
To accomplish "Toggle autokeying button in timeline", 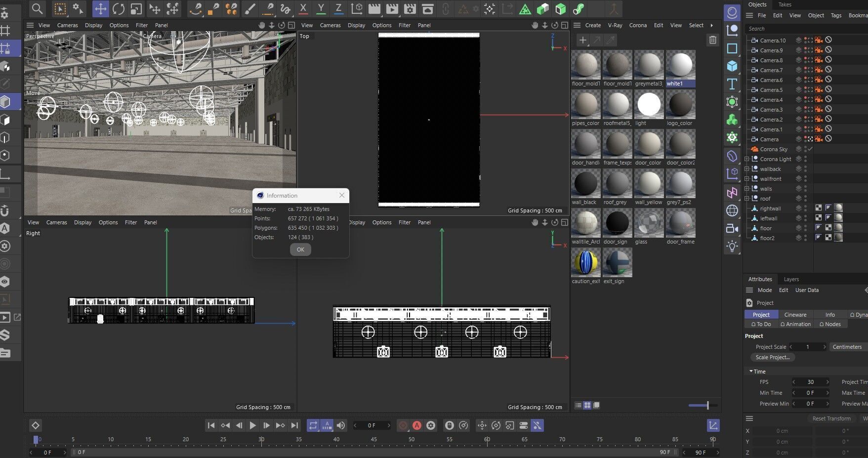I will (x=417, y=425).
